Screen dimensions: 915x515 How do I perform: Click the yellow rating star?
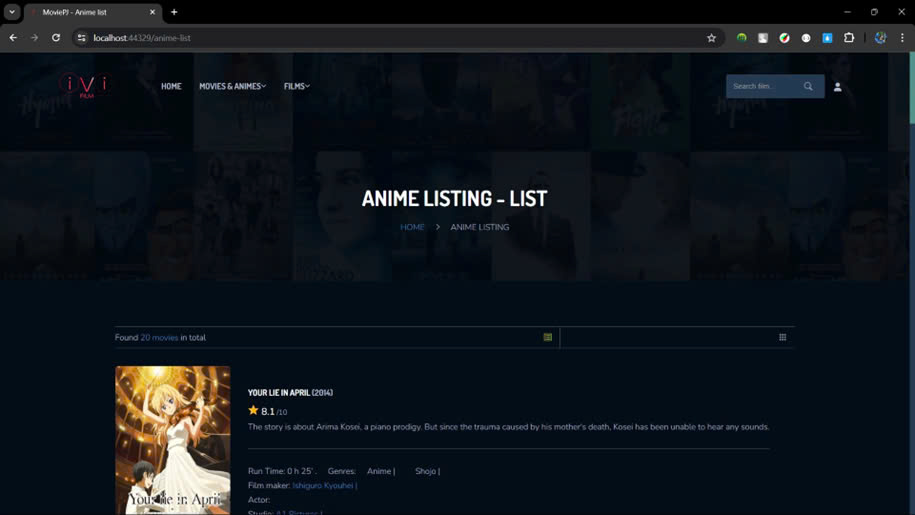coord(253,410)
